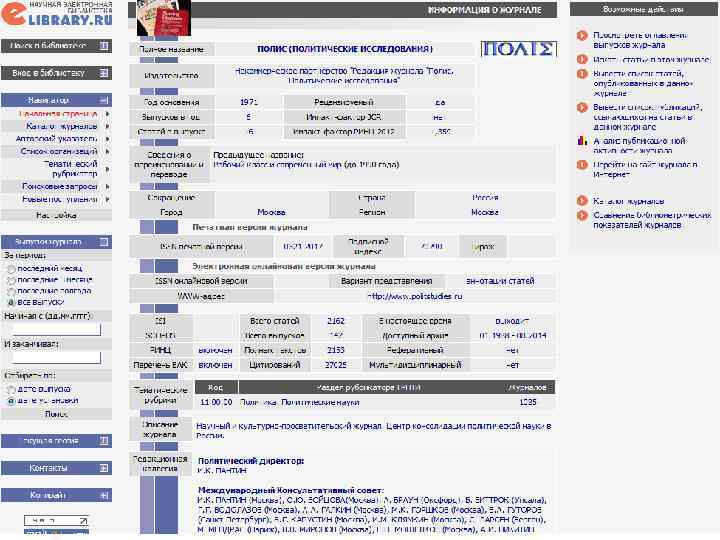This screenshot has width=720, height=540.
Task: Click arrow next to 'Авторский указатель'
Action: tap(107, 138)
